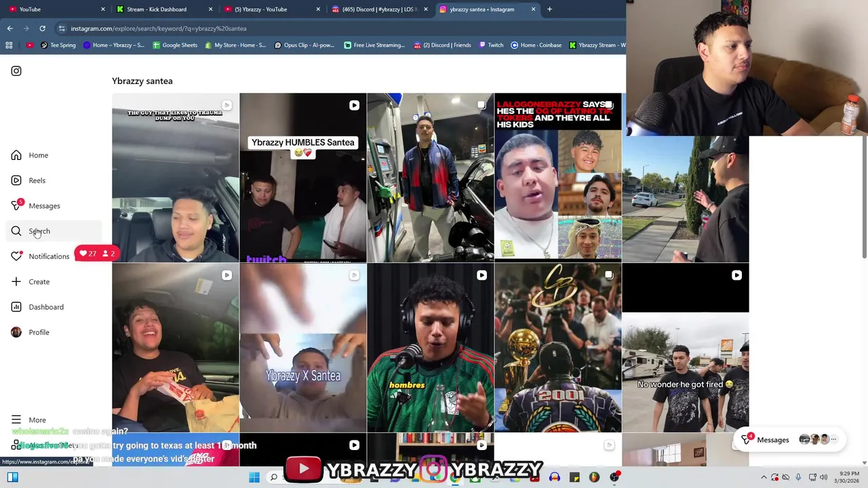This screenshot has width=868, height=488.
Task: Open the 2001 trophy jacket post
Action: click(x=557, y=348)
